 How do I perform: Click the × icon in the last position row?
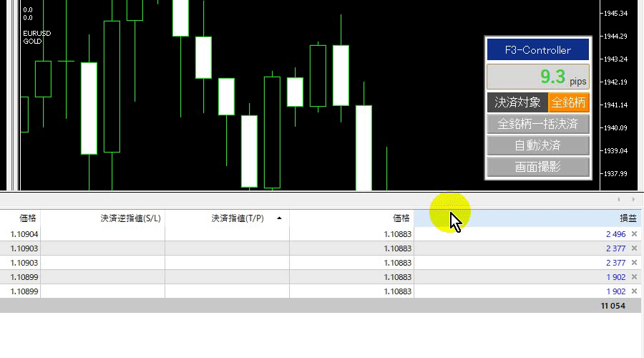634,291
